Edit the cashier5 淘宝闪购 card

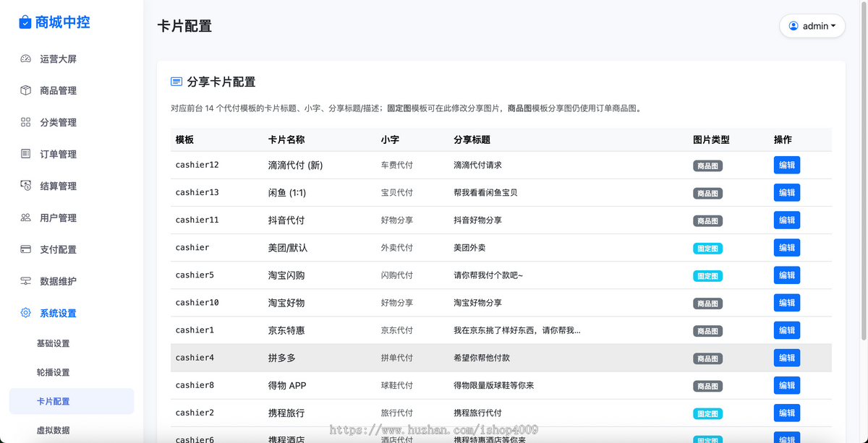coord(787,275)
